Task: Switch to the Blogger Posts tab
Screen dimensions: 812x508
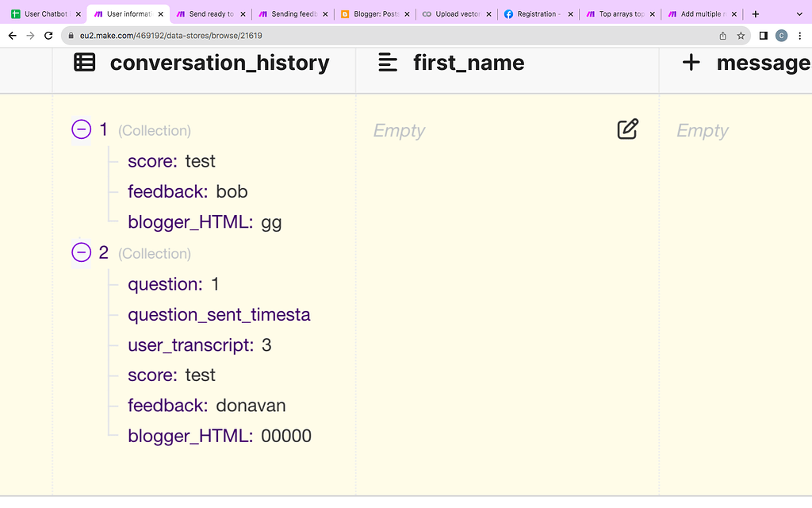Action: [x=370, y=13]
